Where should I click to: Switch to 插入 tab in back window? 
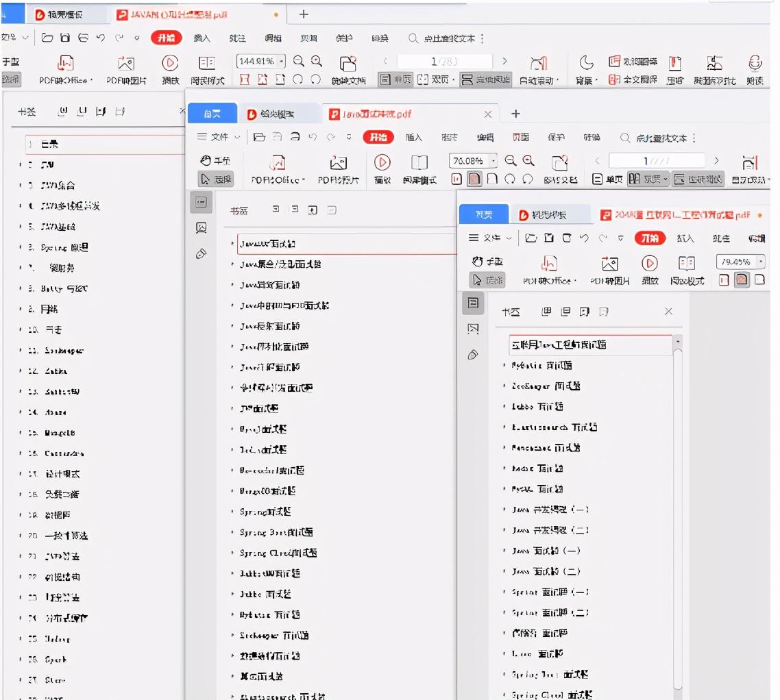[x=202, y=38]
